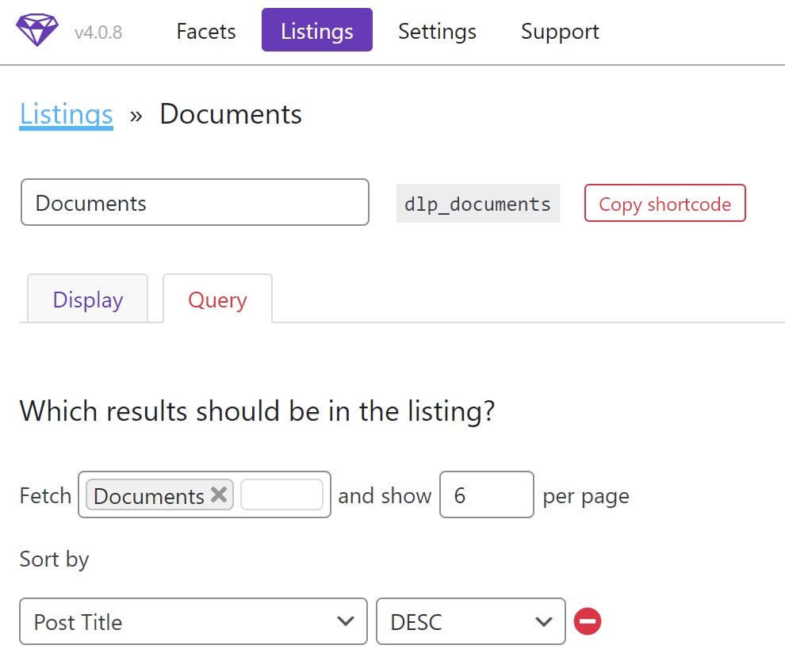785x672 pixels.
Task: Click the Post Title dropdown chevron
Action: click(x=344, y=623)
